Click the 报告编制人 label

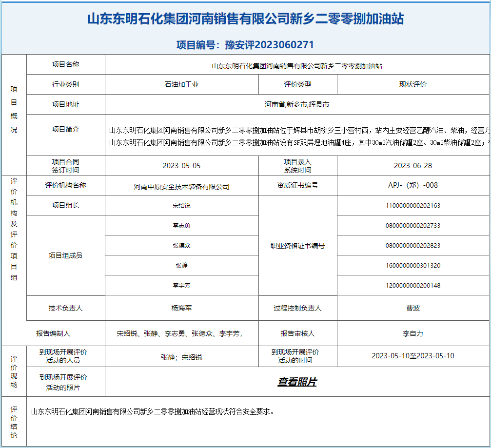click(53, 334)
